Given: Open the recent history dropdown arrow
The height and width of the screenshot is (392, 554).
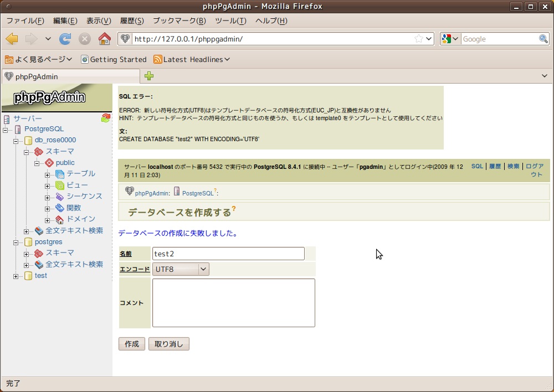Looking at the screenshot, I should [48, 39].
